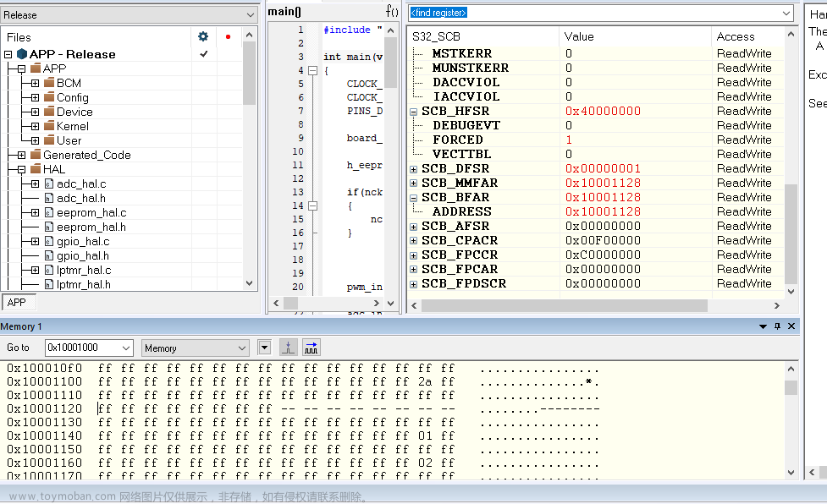This screenshot has height=504, width=827.
Task: Click the SCB_HFSR value 0x40000000
Action: click(x=603, y=111)
